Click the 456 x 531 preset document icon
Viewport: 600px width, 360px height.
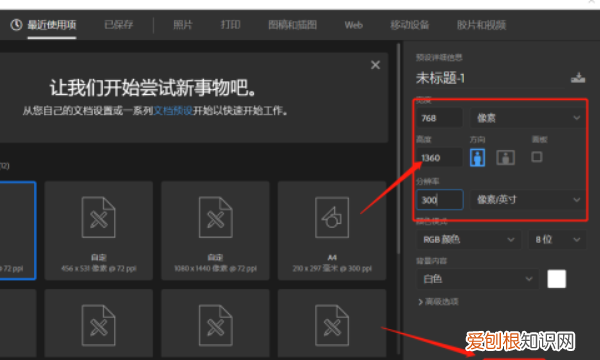tap(98, 217)
